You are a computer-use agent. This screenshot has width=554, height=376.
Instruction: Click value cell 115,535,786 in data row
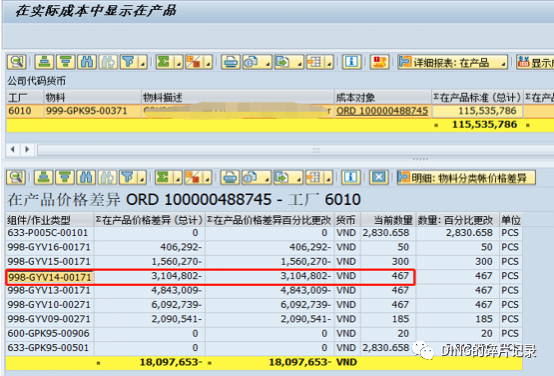pyautogui.click(x=477, y=111)
